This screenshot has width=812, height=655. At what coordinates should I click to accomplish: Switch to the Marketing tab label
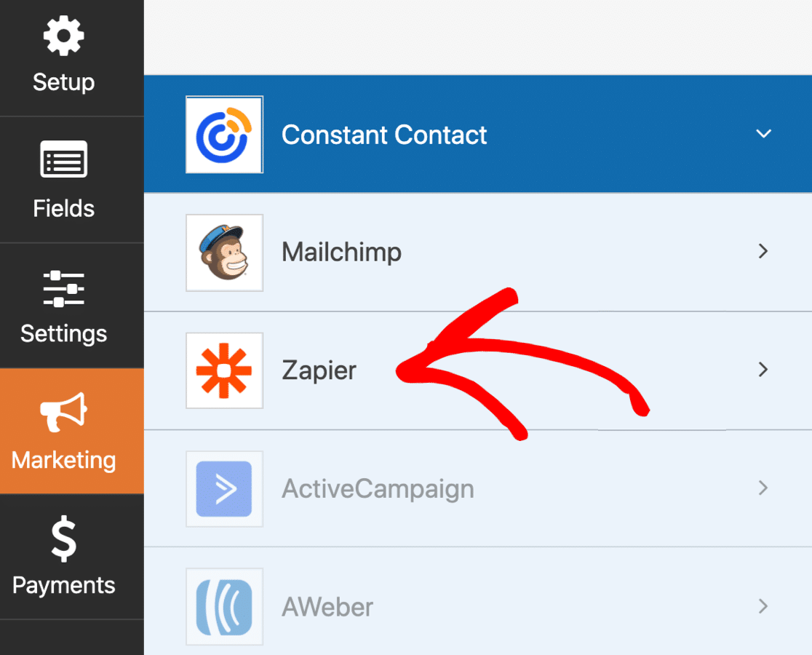coord(63,460)
